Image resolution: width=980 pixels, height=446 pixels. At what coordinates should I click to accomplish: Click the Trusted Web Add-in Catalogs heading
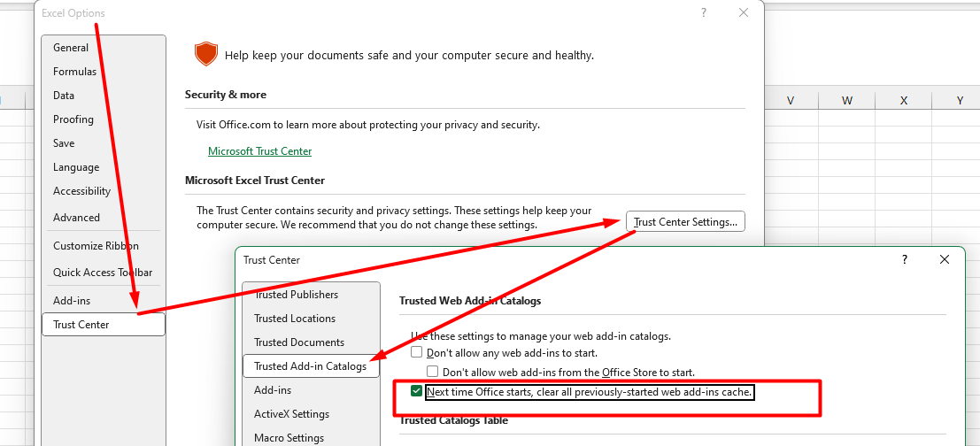(470, 301)
